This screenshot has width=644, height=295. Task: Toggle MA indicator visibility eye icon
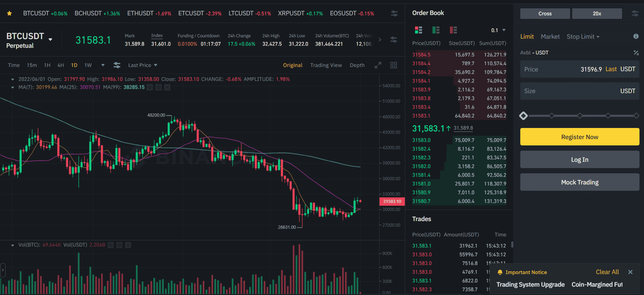pyautogui.click(x=150, y=87)
